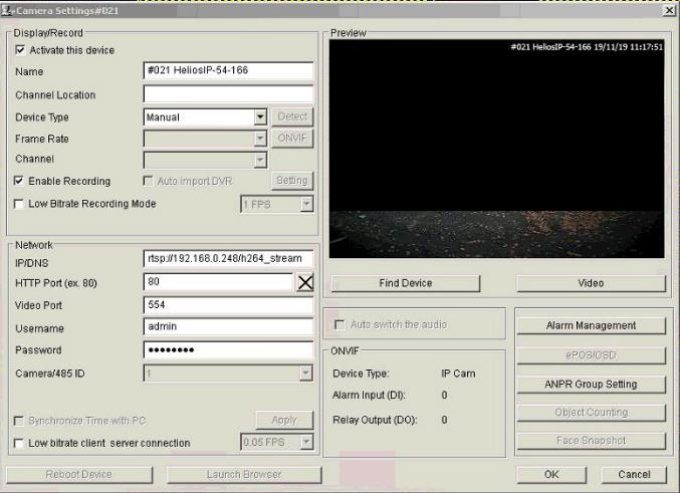
Task: Open Alarm Management
Action: click(591, 326)
